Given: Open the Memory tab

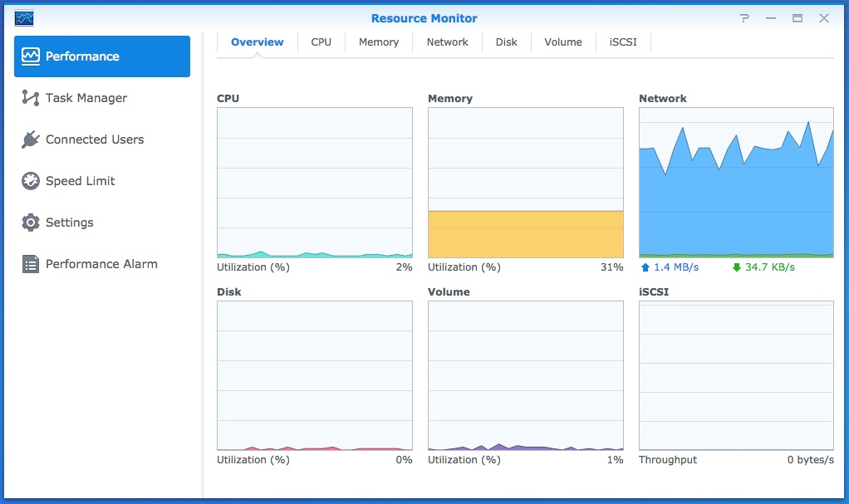Looking at the screenshot, I should (x=378, y=42).
